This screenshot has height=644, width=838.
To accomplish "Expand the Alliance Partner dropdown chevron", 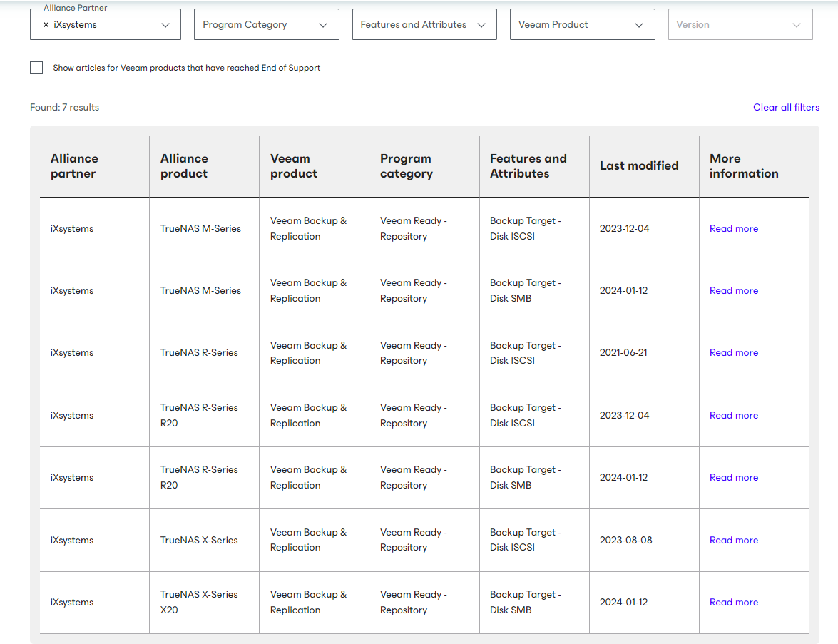I will pyautogui.click(x=165, y=25).
